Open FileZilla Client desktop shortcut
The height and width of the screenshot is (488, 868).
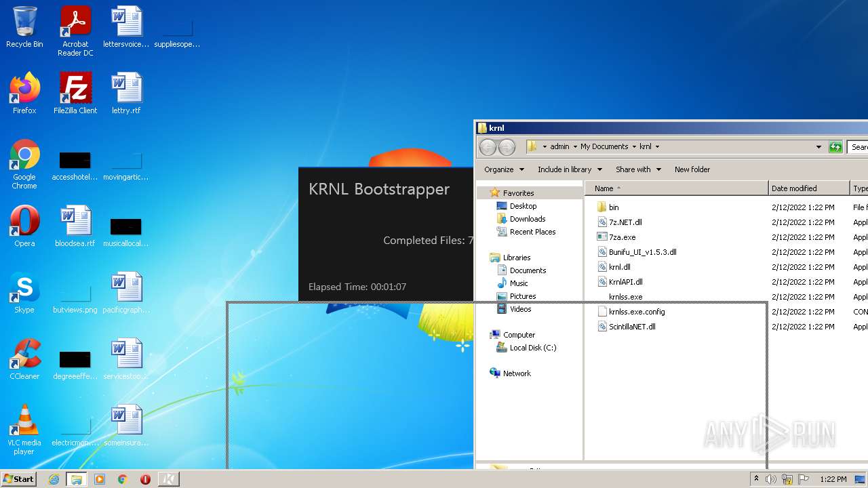pyautogui.click(x=75, y=93)
